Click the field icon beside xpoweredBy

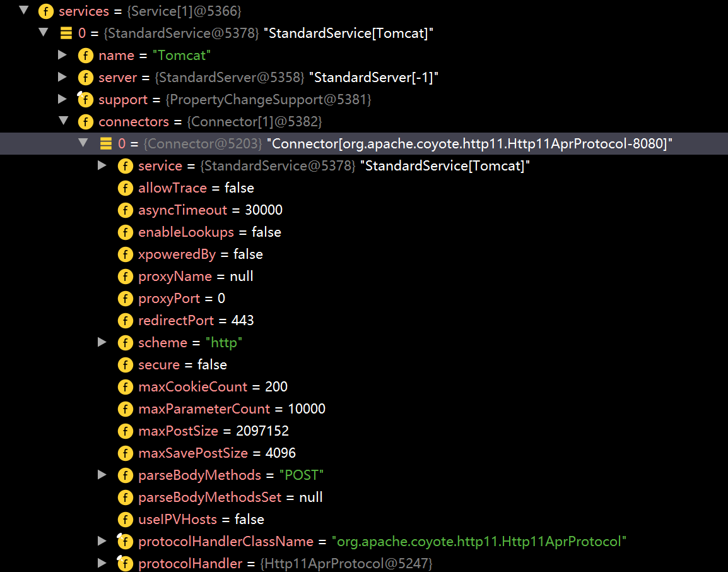coord(126,254)
